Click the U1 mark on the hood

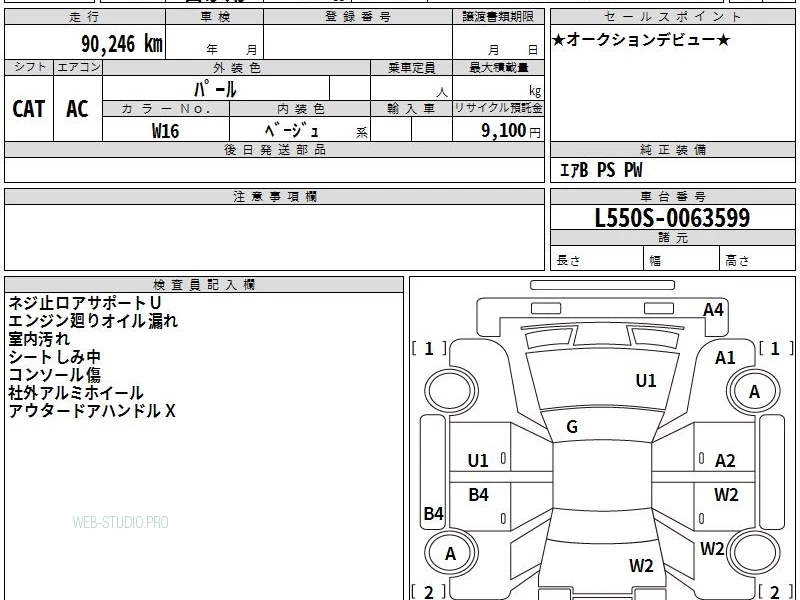pos(645,381)
